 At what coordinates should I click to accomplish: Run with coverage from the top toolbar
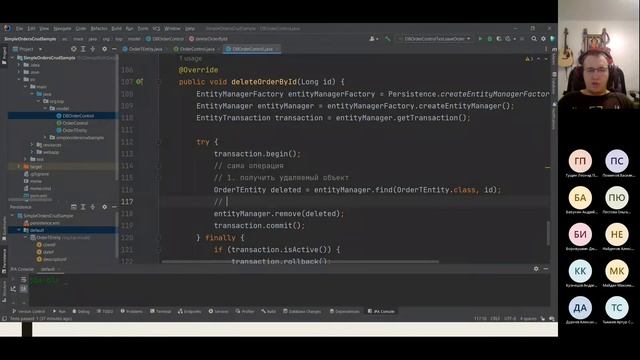(499, 39)
